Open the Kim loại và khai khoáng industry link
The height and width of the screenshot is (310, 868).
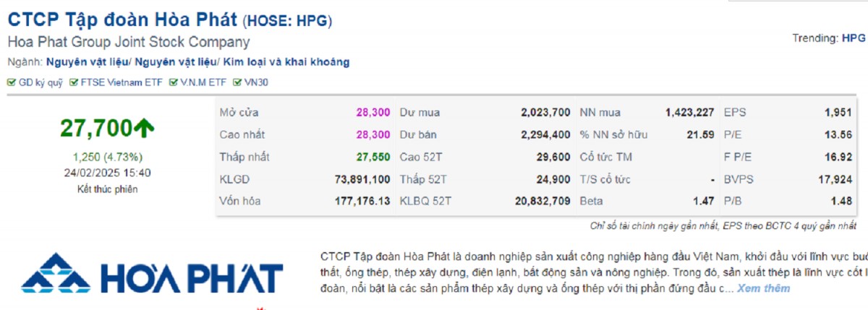[x=286, y=62]
